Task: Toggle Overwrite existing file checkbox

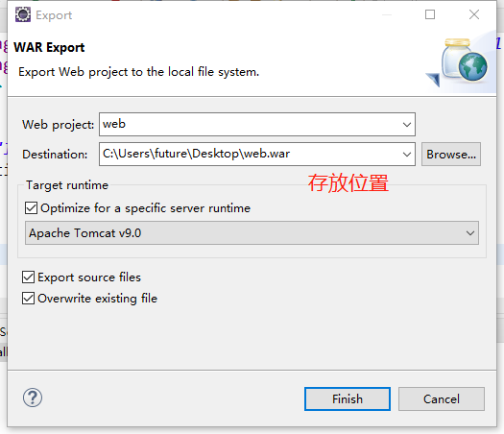Action: (28, 299)
